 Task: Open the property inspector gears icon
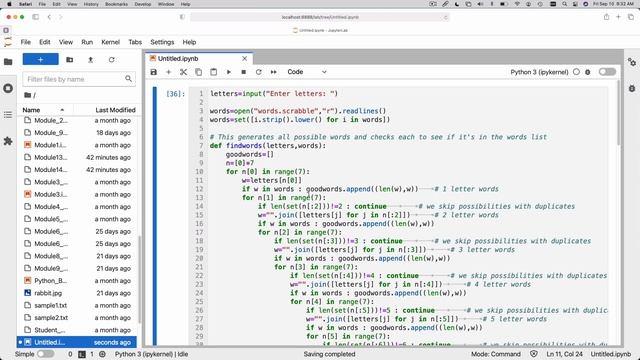[632, 62]
